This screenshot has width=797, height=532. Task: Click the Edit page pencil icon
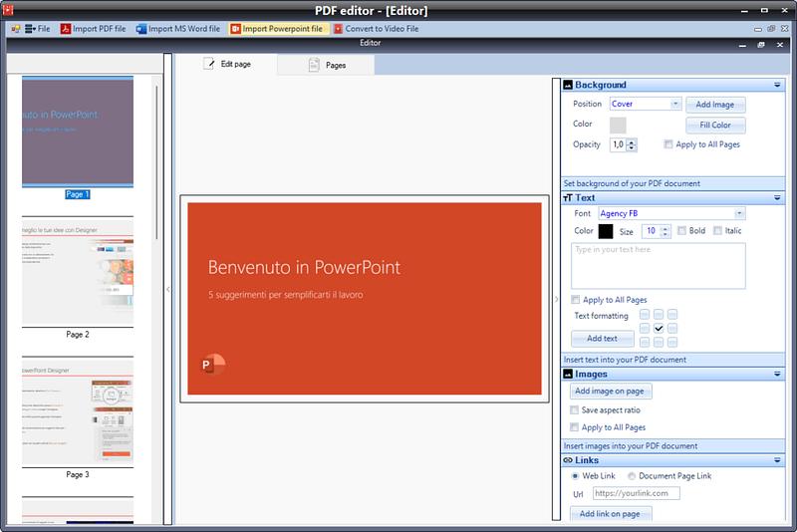coord(209,64)
